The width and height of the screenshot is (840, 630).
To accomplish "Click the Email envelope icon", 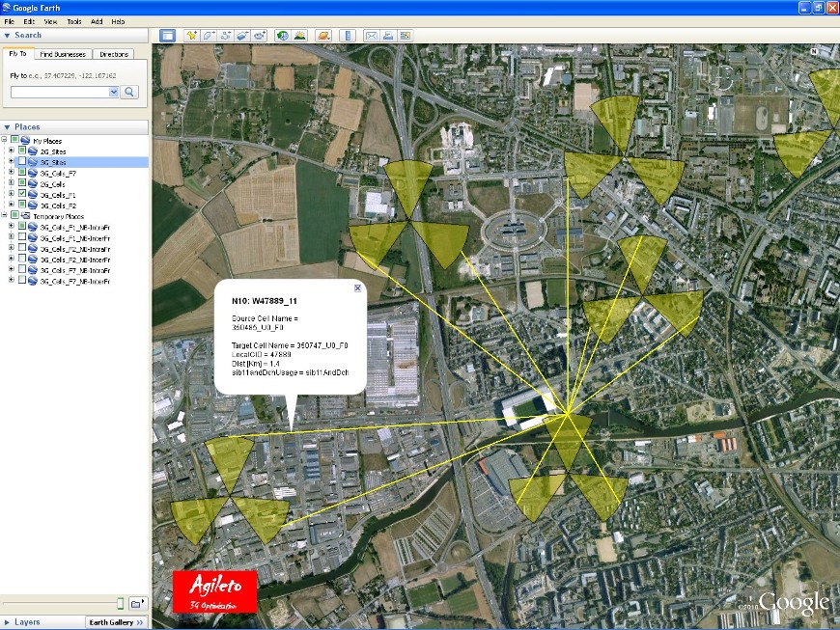I will pos(371,36).
